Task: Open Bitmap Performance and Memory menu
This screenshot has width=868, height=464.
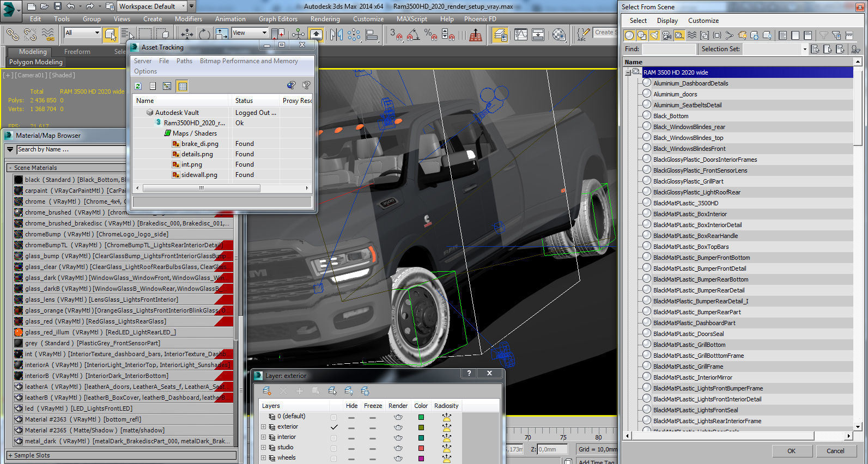Action: (x=248, y=61)
